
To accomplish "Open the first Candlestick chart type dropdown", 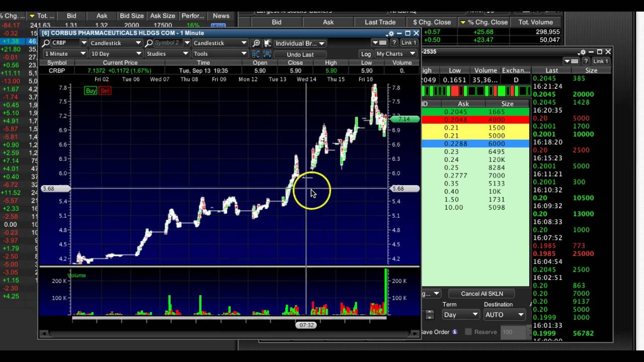I will pos(117,43).
